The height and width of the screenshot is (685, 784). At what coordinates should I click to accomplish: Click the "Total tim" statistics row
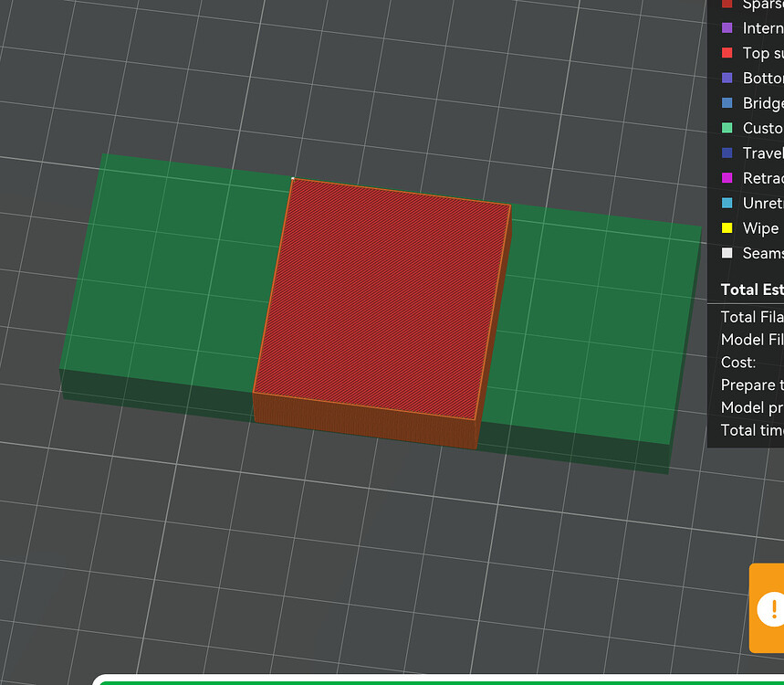[752, 430]
